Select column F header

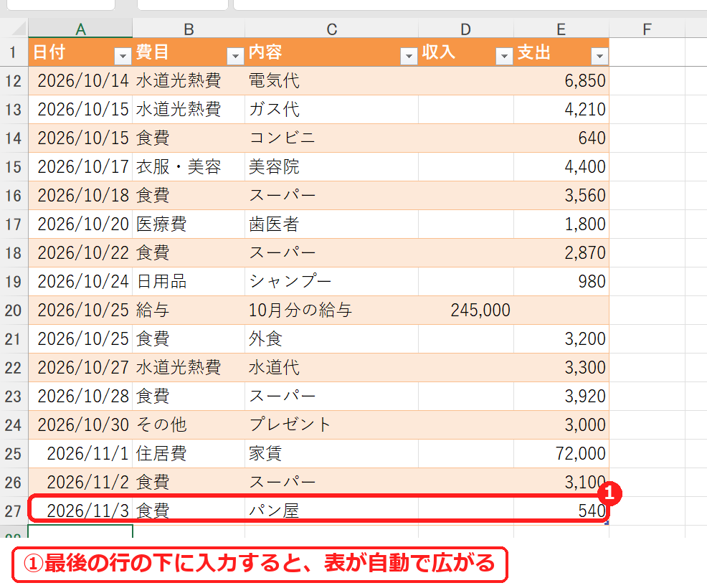click(x=647, y=29)
